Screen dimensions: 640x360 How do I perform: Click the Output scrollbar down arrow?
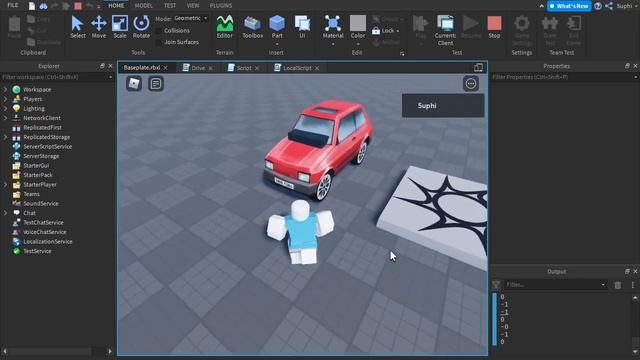tap(635, 352)
